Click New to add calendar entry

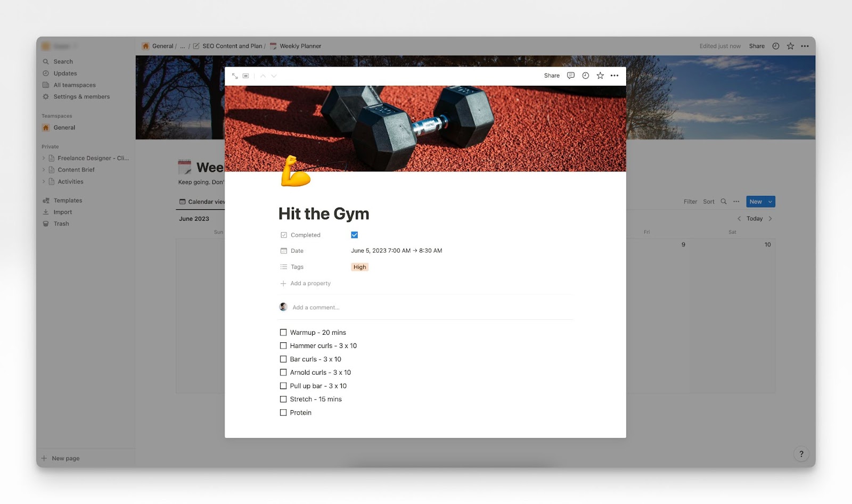point(756,202)
